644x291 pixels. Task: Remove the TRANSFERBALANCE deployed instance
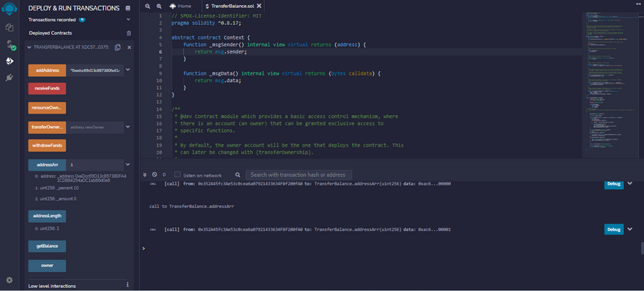tap(129, 48)
